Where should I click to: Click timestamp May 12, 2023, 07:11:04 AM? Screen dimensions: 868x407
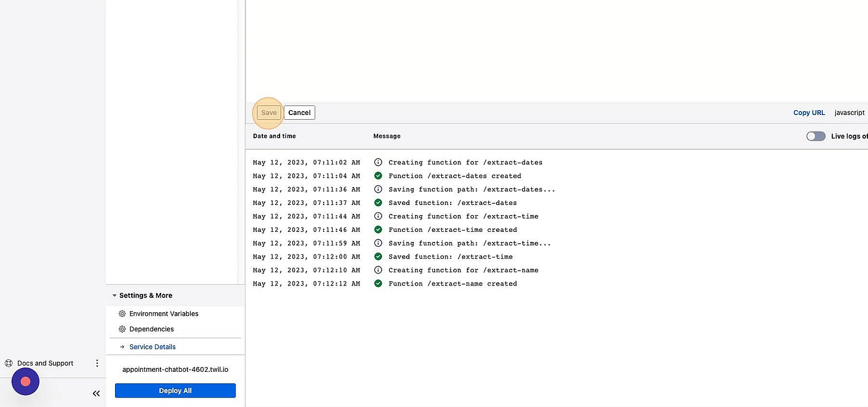coord(306,176)
